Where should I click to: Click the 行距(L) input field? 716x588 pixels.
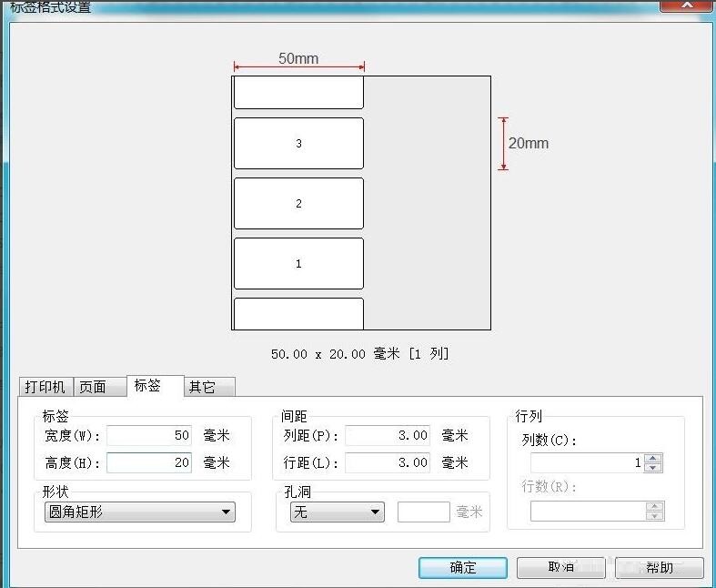[388, 462]
